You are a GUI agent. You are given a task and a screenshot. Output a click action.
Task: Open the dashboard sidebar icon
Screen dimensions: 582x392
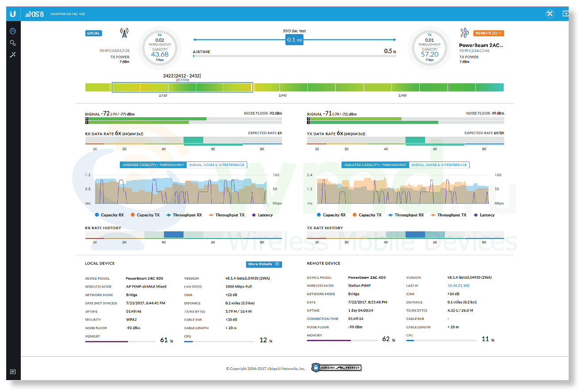coord(13,31)
